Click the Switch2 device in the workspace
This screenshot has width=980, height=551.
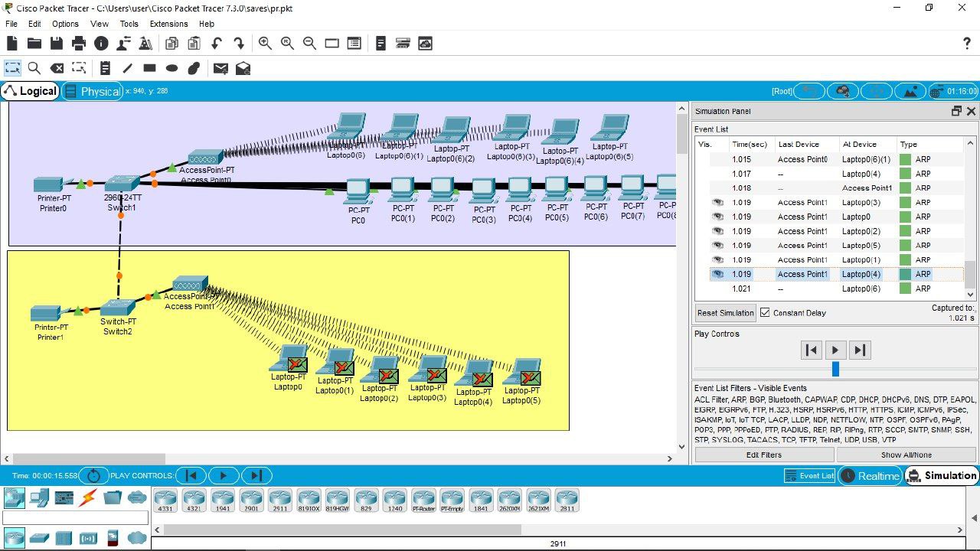coord(118,309)
